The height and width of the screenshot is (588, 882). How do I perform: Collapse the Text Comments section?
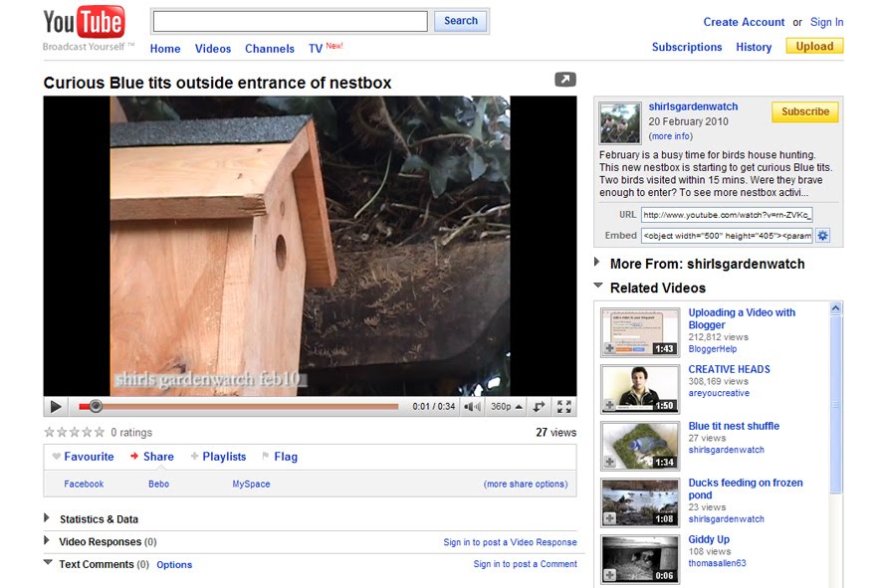click(x=48, y=562)
